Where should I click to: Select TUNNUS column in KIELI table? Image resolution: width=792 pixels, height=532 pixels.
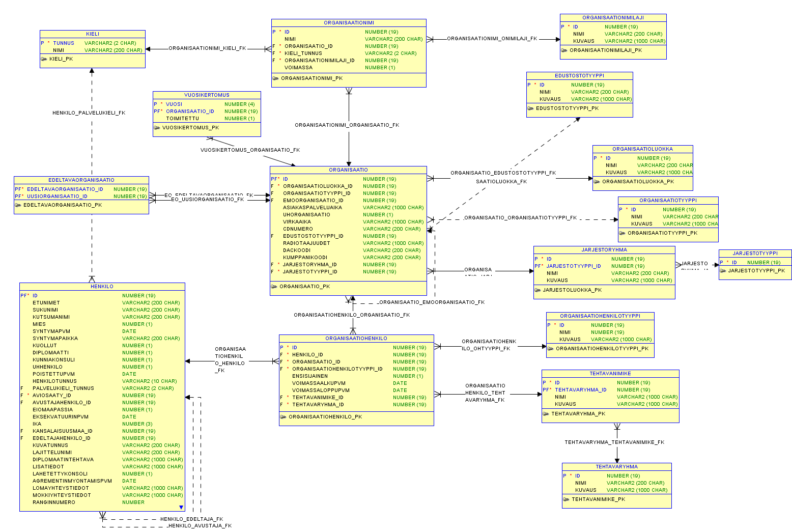[93, 43]
